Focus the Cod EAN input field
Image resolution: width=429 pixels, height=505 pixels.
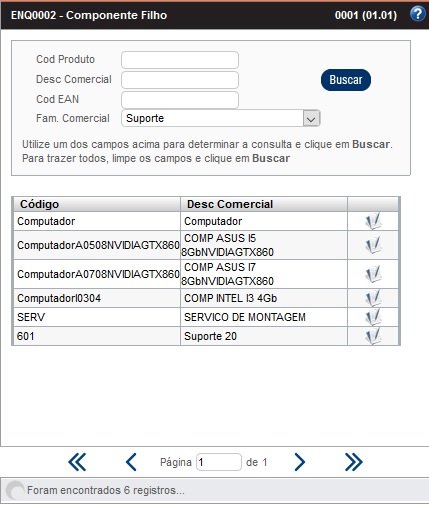pyautogui.click(x=180, y=100)
